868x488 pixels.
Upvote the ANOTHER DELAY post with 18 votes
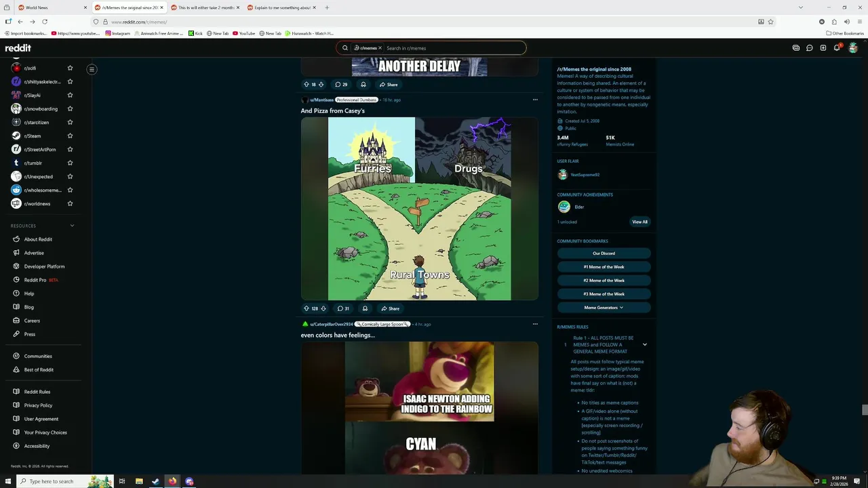(x=306, y=85)
